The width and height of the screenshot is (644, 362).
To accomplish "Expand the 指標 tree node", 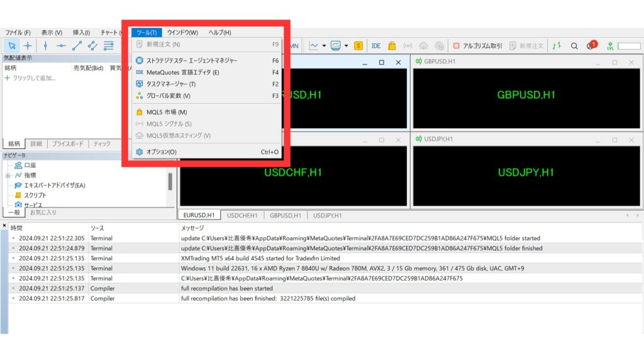I will coord(8,175).
